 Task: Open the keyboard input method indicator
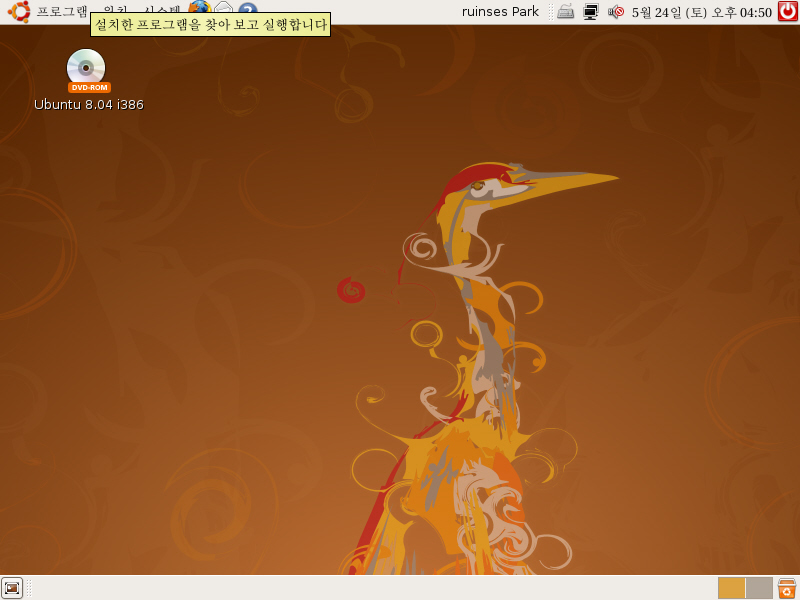(565, 12)
